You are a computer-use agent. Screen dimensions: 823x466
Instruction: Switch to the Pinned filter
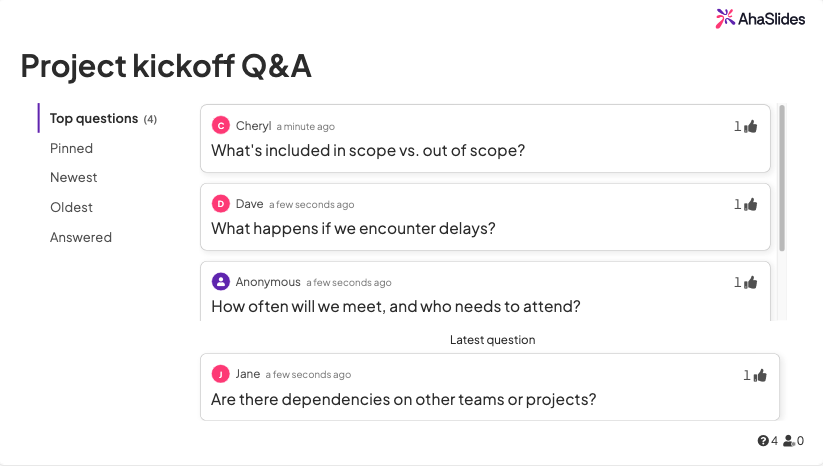(x=71, y=149)
